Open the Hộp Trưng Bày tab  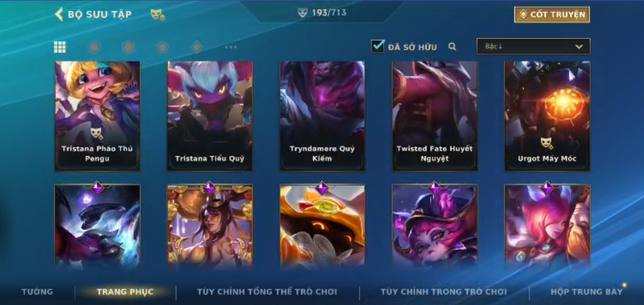[586, 292]
